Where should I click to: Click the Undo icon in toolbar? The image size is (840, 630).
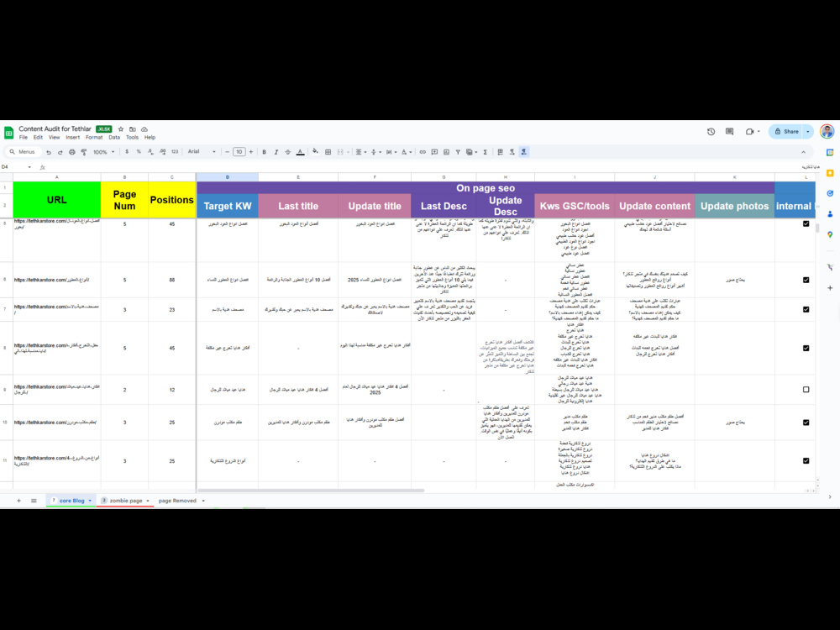pyautogui.click(x=49, y=152)
